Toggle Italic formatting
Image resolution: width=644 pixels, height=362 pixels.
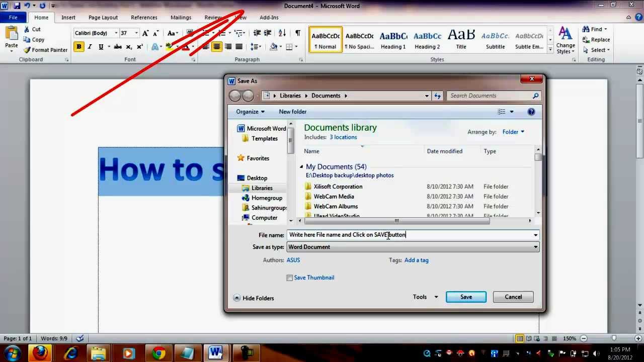(x=90, y=47)
